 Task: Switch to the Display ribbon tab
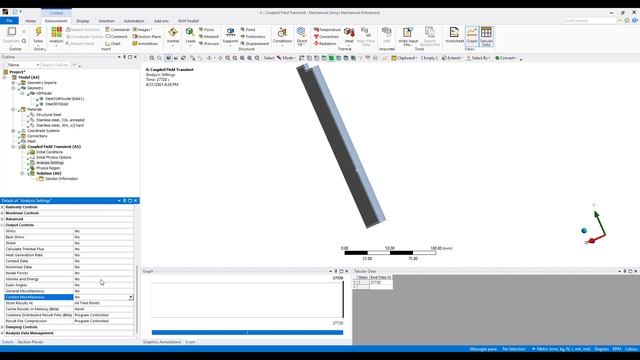pyautogui.click(x=82, y=21)
